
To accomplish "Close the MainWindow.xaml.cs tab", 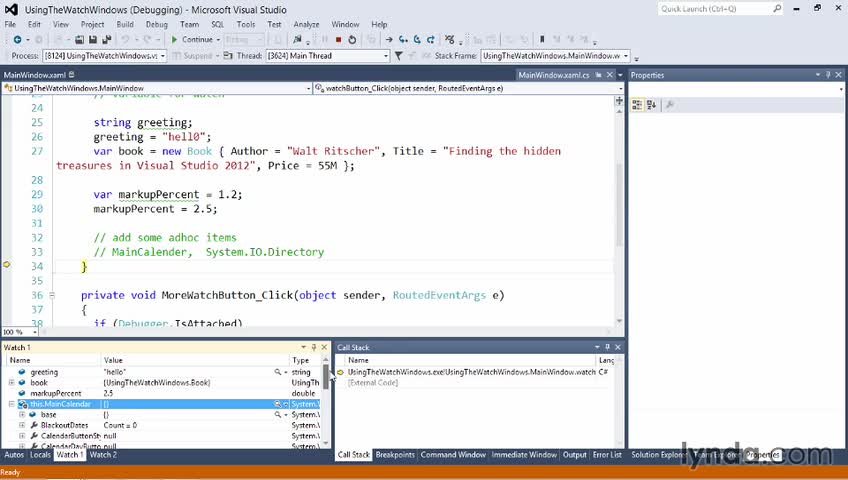I will (x=610, y=75).
